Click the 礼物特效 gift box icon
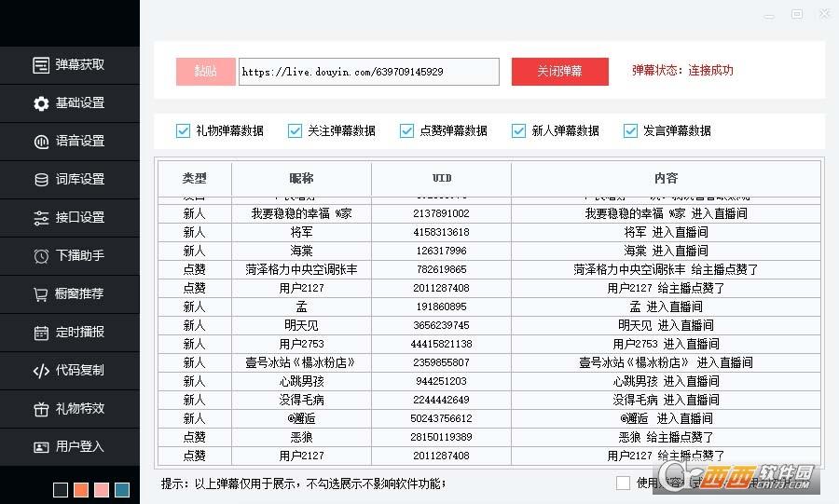The width and height of the screenshot is (839, 504). pos(41,409)
